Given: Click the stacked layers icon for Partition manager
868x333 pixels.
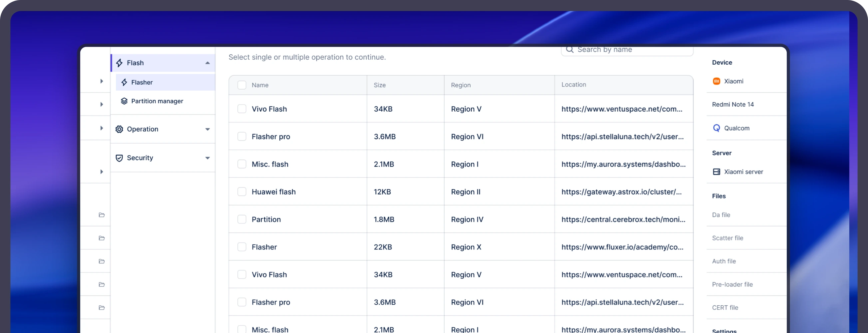Looking at the screenshot, I should coord(124,101).
